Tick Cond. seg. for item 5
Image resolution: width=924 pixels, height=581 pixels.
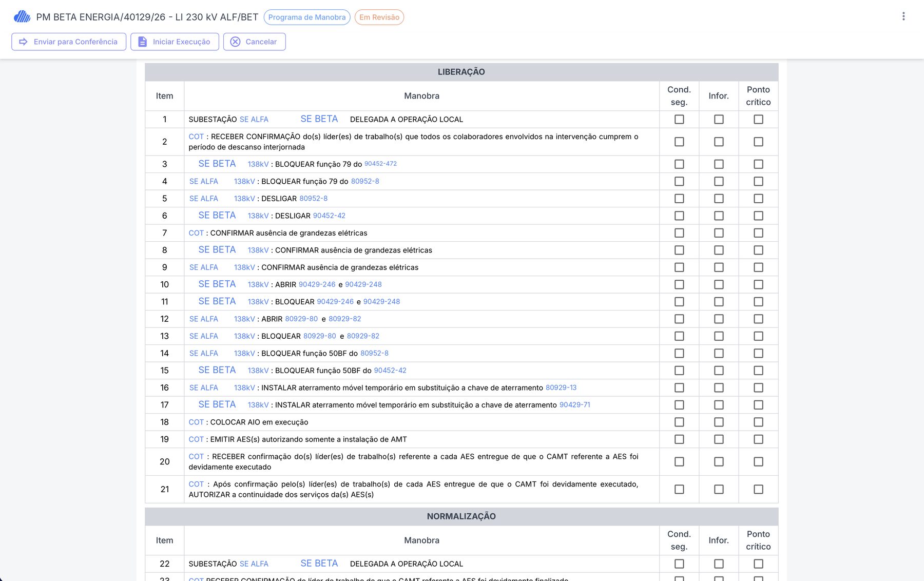(679, 199)
